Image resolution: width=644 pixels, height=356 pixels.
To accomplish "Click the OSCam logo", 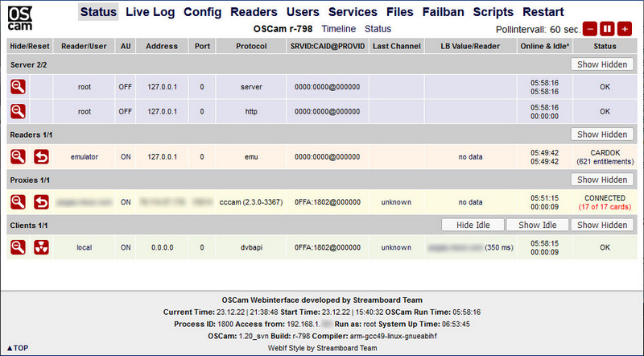I will pyautogui.click(x=19, y=19).
